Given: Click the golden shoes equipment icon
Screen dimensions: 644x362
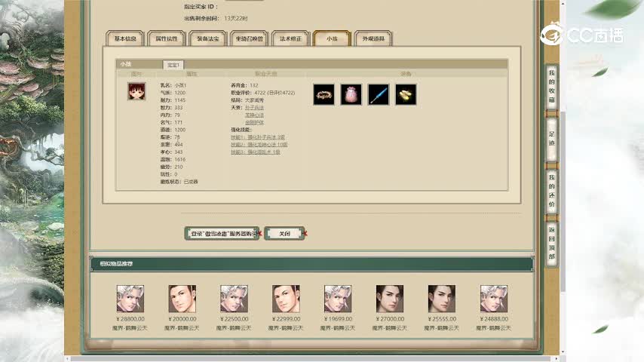Looking at the screenshot, I should tap(406, 94).
